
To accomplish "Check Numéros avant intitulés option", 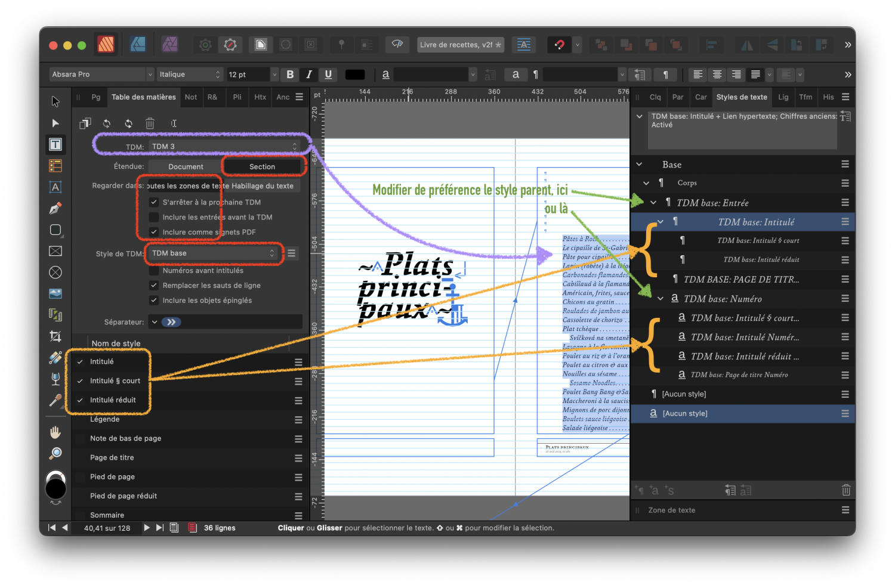I will click(154, 271).
